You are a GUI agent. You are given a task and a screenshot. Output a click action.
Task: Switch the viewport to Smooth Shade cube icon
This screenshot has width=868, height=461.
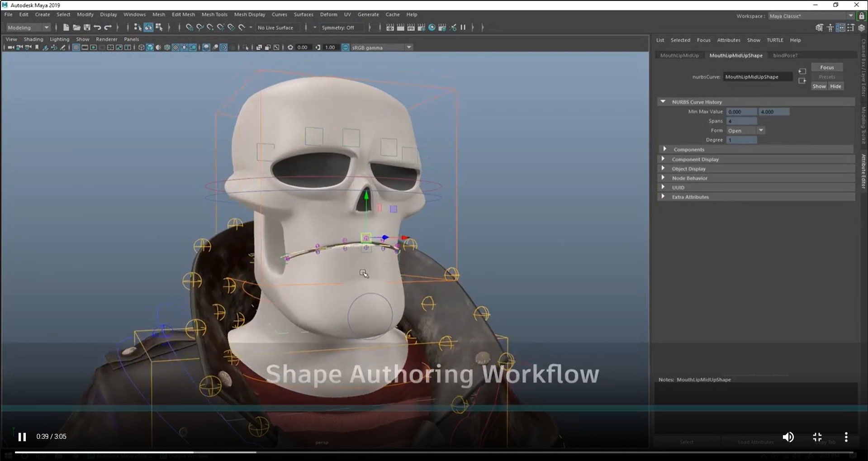point(150,48)
